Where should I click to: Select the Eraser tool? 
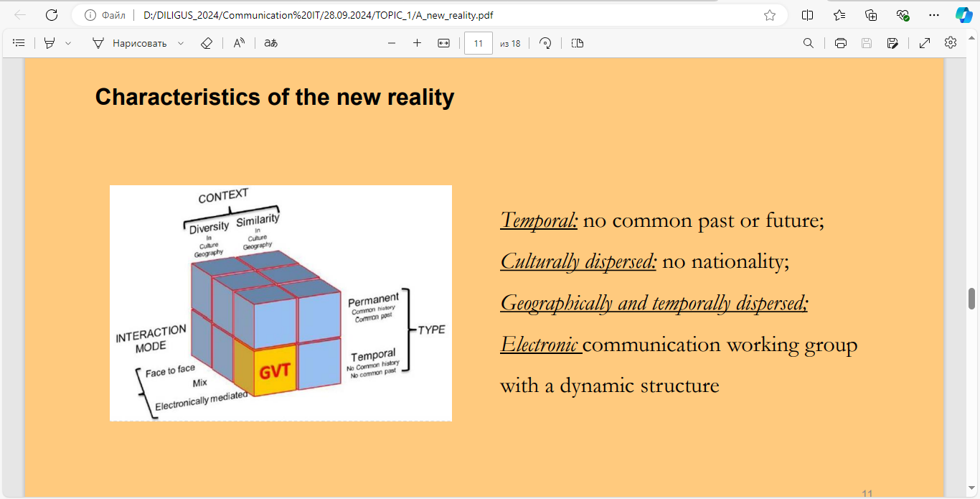207,43
